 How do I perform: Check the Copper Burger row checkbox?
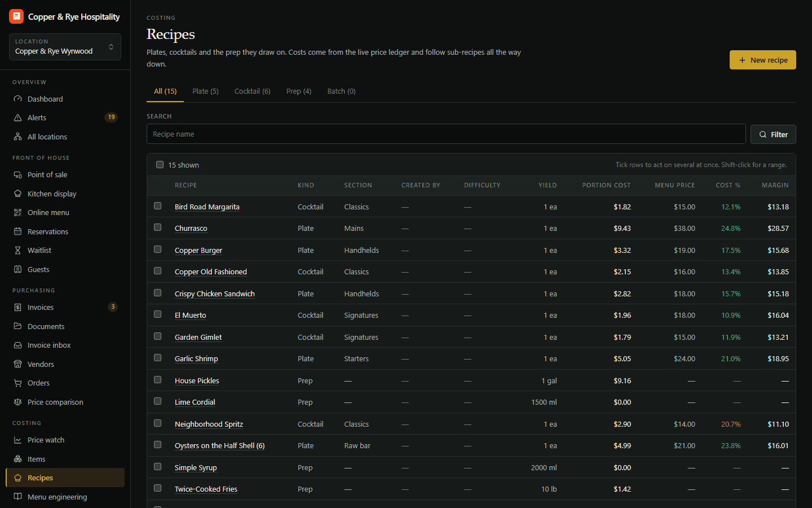click(x=158, y=249)
